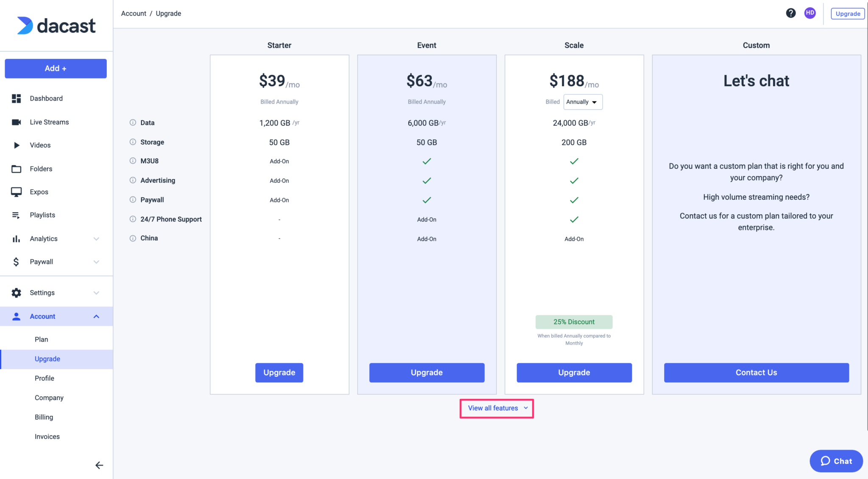868x479 pixels.
Task: Open the Chat bubble widget
Action: coord(836,461)
